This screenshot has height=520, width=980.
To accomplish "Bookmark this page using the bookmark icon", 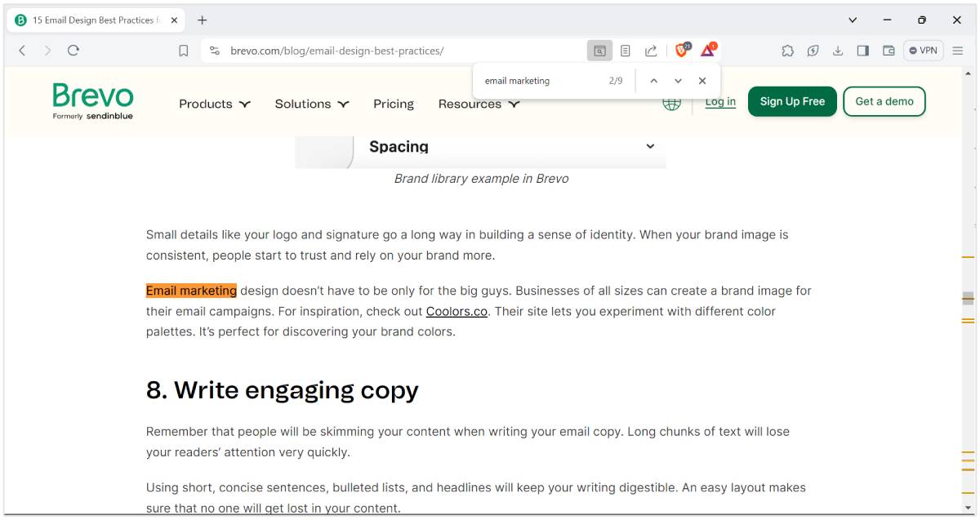I will click(x=184, y=51).
